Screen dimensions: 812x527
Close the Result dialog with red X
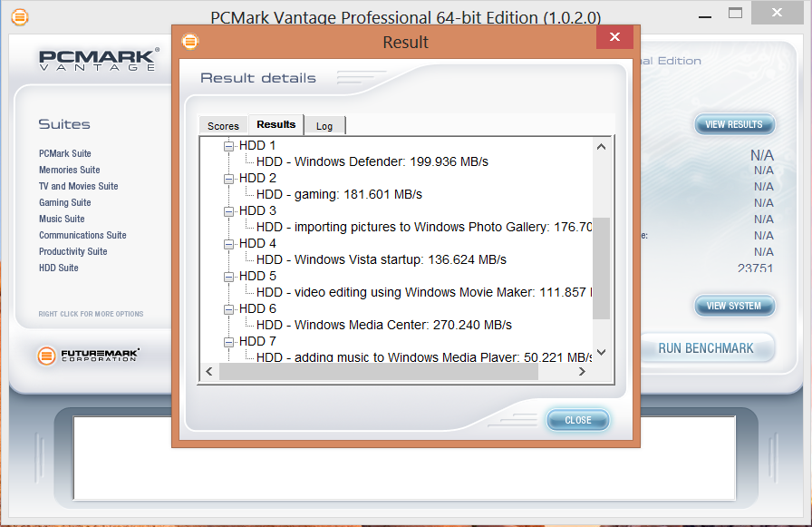click(614, 37)
